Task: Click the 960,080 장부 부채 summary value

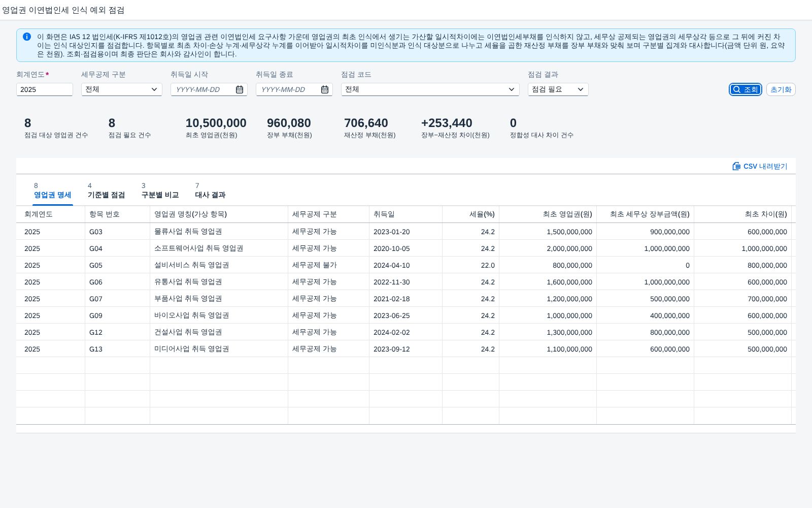Action: (289, 123)
